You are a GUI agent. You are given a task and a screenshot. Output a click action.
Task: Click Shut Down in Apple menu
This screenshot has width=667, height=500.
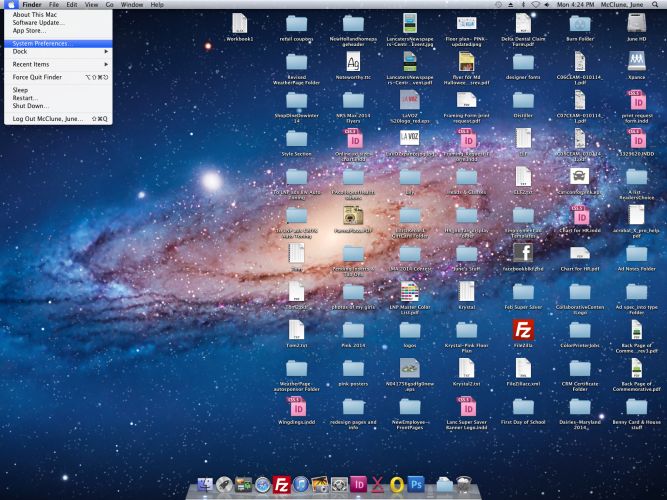click(x=31, y=105)
